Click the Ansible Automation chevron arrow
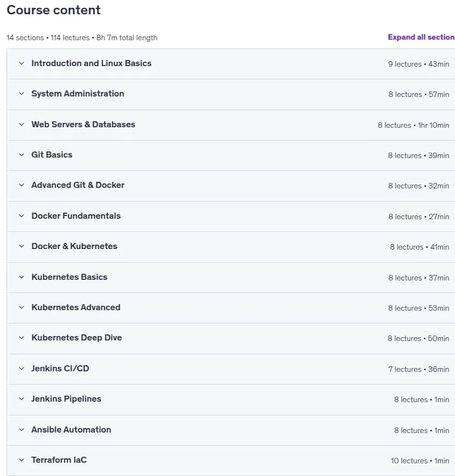455x476 pixels. (x=22, y=430)
